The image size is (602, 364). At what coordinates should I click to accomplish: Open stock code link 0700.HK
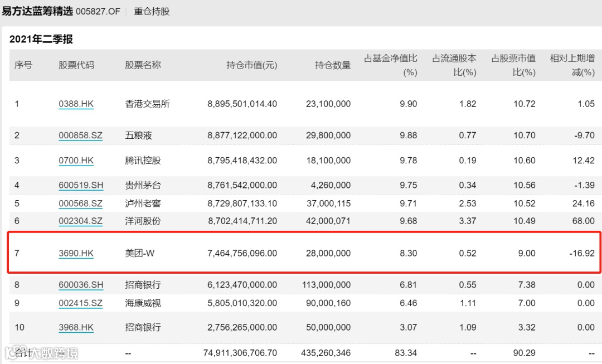(76, 160)
